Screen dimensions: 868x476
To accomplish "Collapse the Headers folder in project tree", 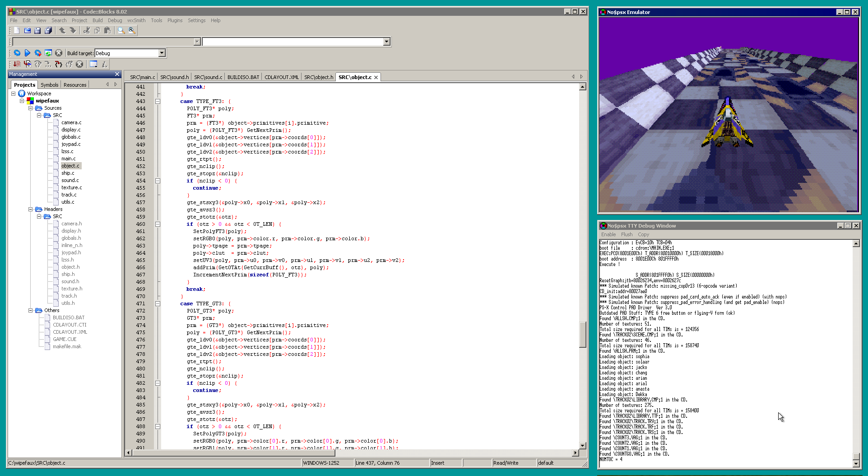I will point(31,209).
